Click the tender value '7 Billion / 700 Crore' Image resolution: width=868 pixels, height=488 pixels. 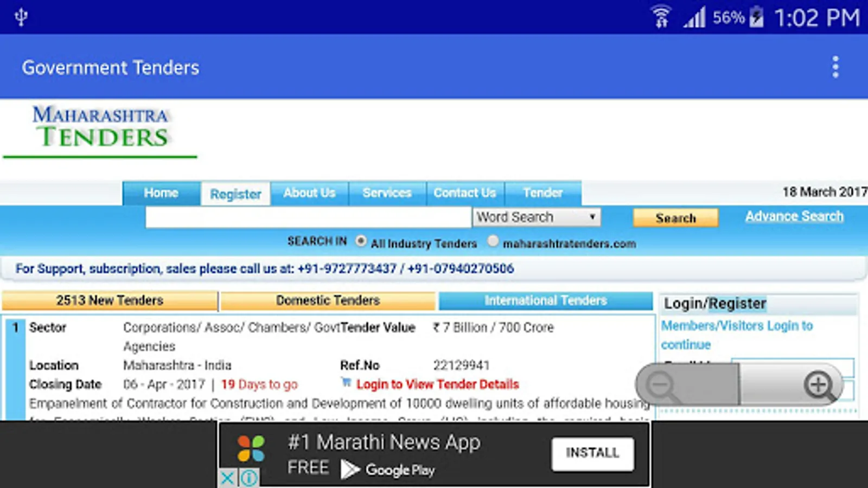pos(493,328)
